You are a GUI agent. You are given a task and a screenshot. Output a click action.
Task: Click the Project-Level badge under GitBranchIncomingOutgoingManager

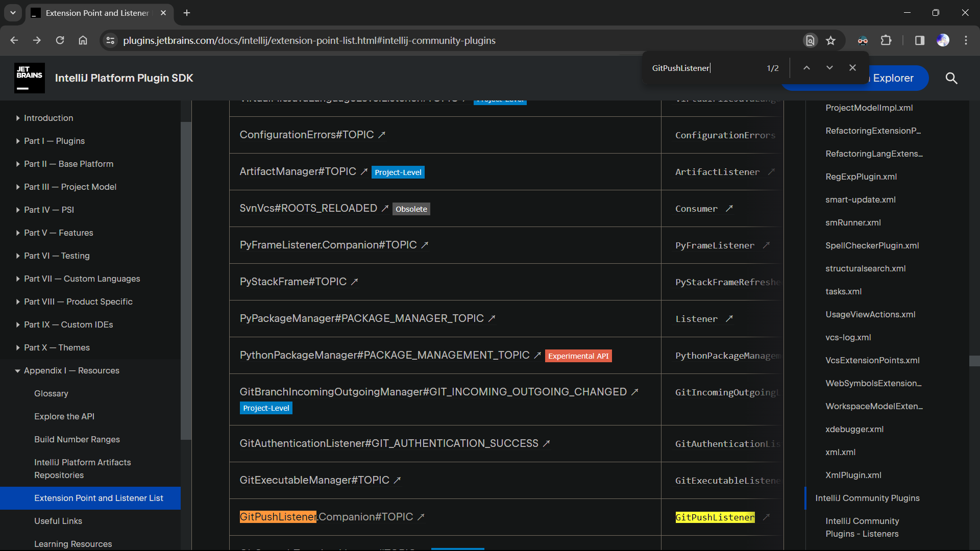pyautogui.click(x=266, y=408)
